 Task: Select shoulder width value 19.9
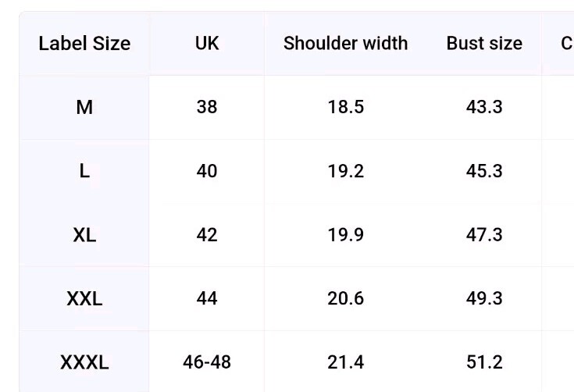(x=345, y=235)
